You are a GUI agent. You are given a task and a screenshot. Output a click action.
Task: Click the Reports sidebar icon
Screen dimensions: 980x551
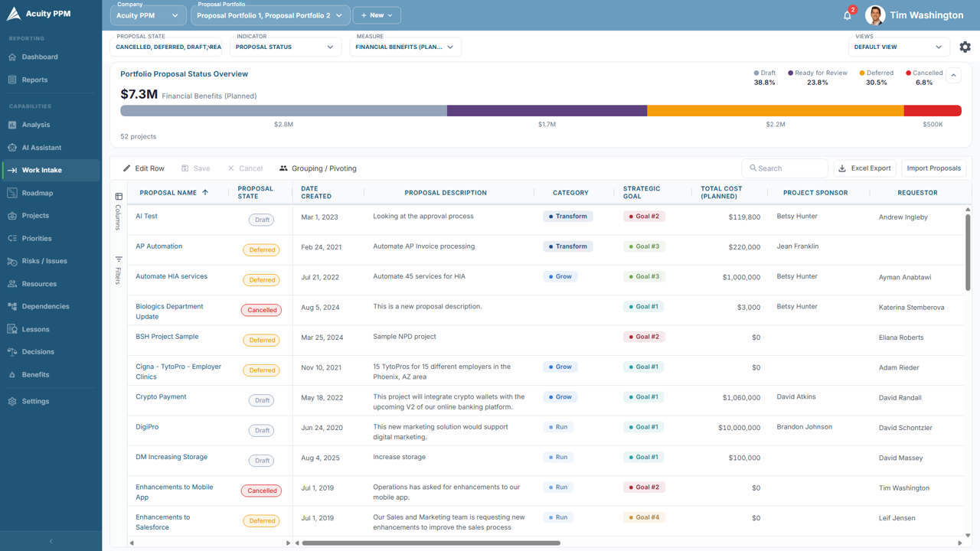[x=12, y=80]
